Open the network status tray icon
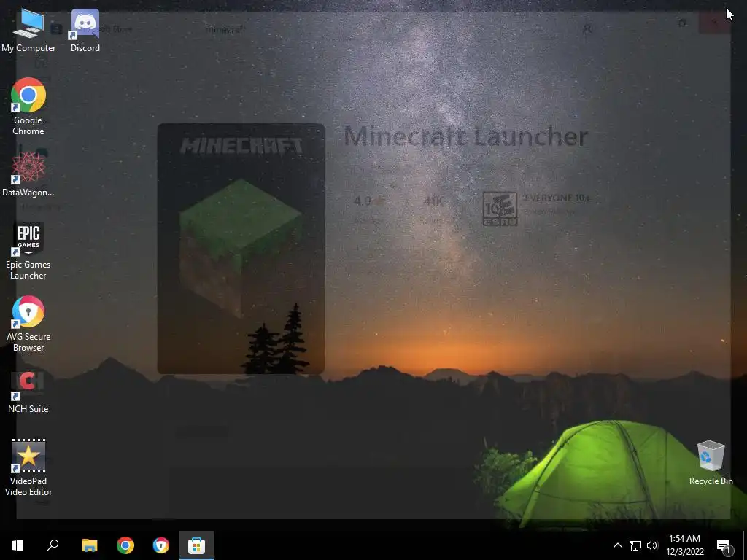 (x=635, y=545)
